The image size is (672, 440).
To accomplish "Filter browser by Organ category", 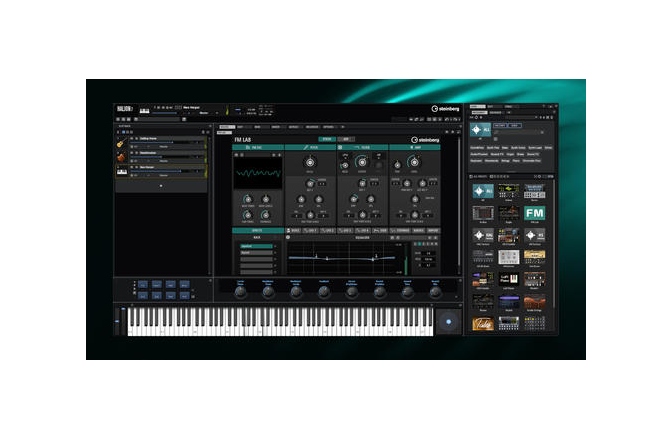I will point(510,154).
